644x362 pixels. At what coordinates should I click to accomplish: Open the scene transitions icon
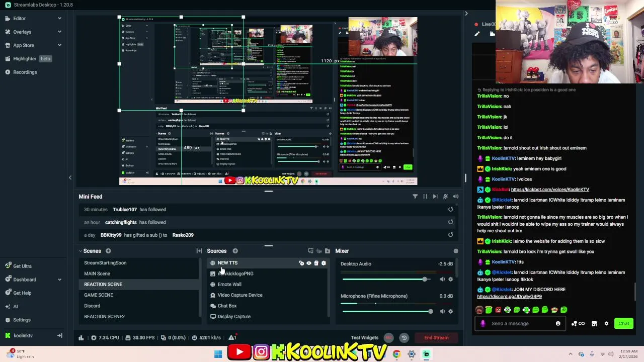pos(199,251)
